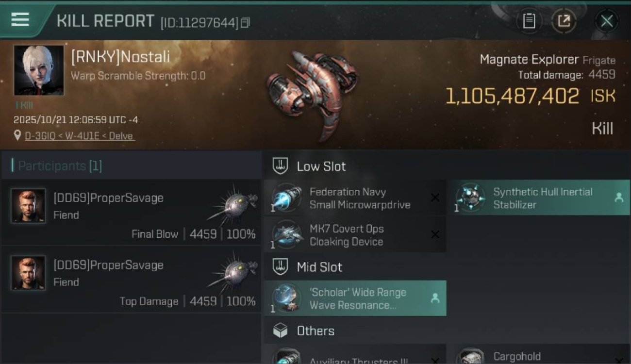The image size is (631, 364).
Task: Open Nostali's character portrait
Action: click(39, 70)
